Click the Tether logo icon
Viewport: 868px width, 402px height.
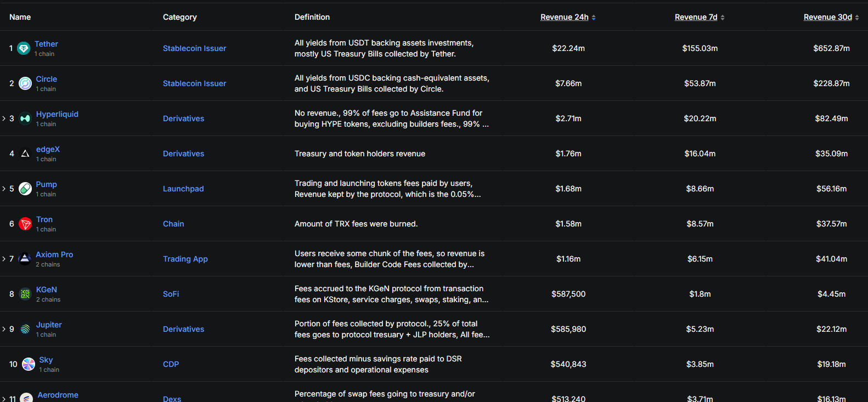coord(24,48)
